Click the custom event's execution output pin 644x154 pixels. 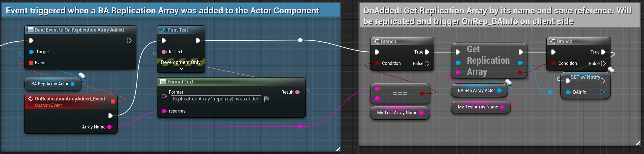click(x=110, y=116)
